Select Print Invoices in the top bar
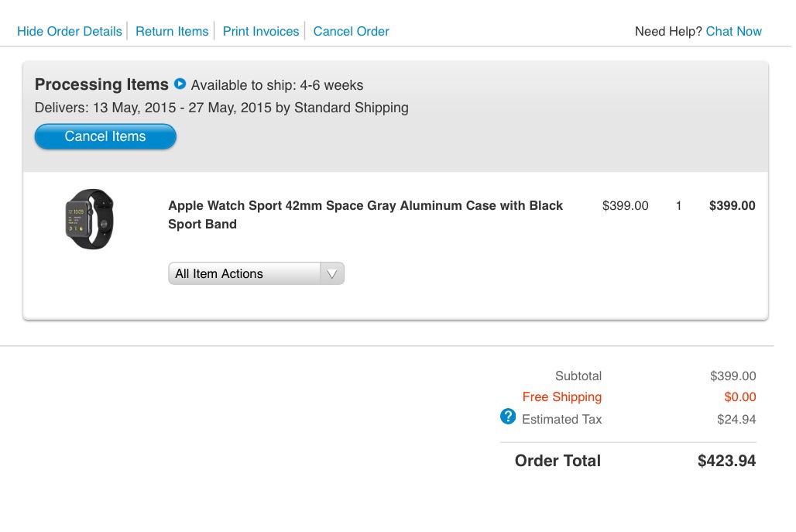The image size is (796, 532). tap(261, 32)
